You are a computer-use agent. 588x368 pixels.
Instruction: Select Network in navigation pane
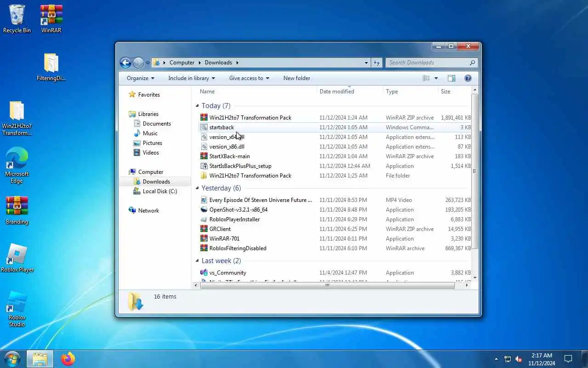(x=148, y=211)
